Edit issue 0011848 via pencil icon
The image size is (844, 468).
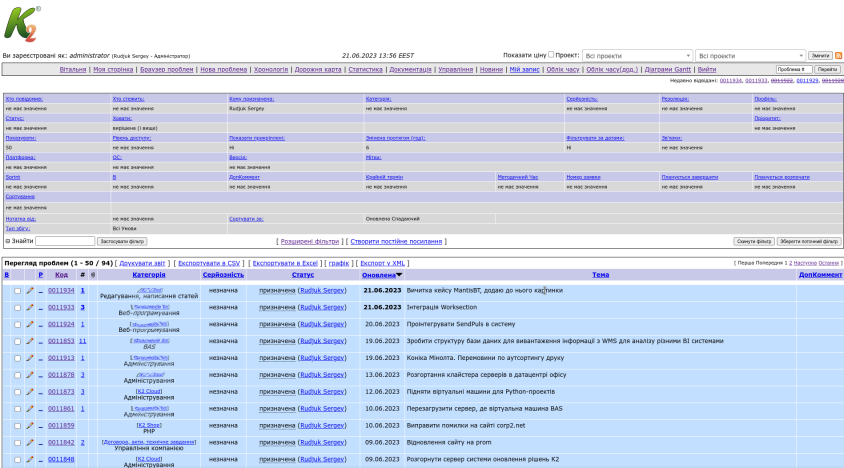[30, 459]
